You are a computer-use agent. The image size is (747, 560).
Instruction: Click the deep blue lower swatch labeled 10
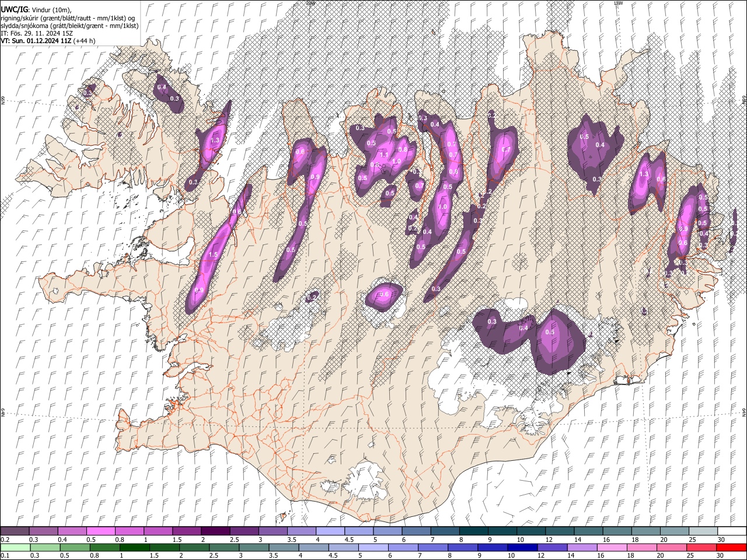[x=522, y=547]
